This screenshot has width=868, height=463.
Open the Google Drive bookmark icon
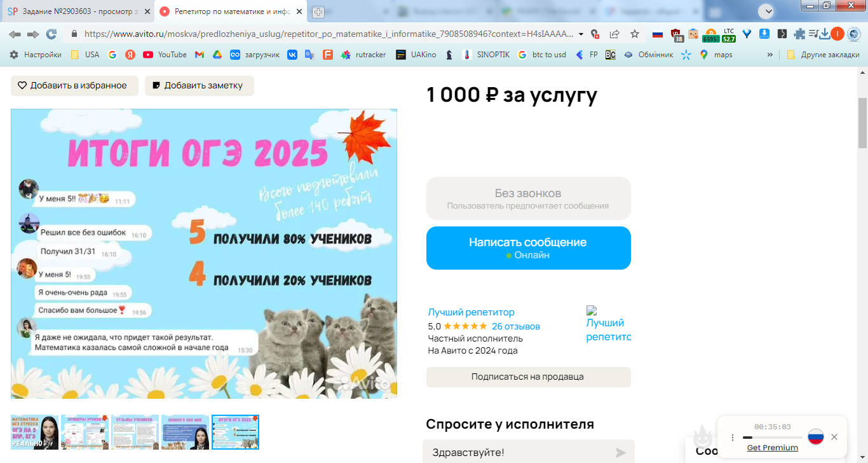click(x=217, y=55)
